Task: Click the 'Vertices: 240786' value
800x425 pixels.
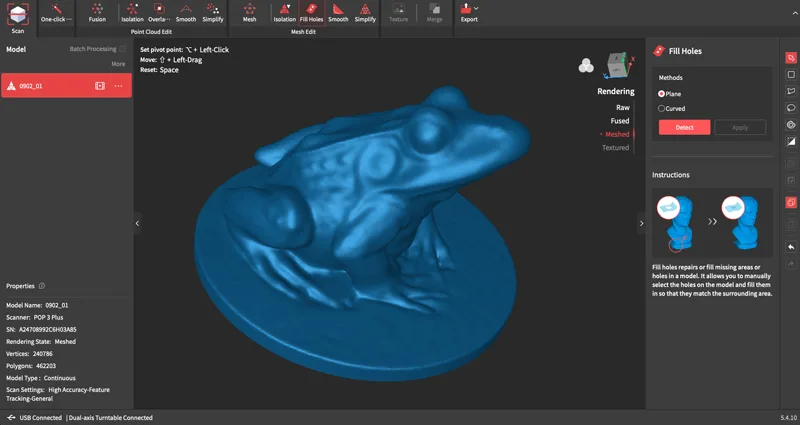Action: [43, 354]
